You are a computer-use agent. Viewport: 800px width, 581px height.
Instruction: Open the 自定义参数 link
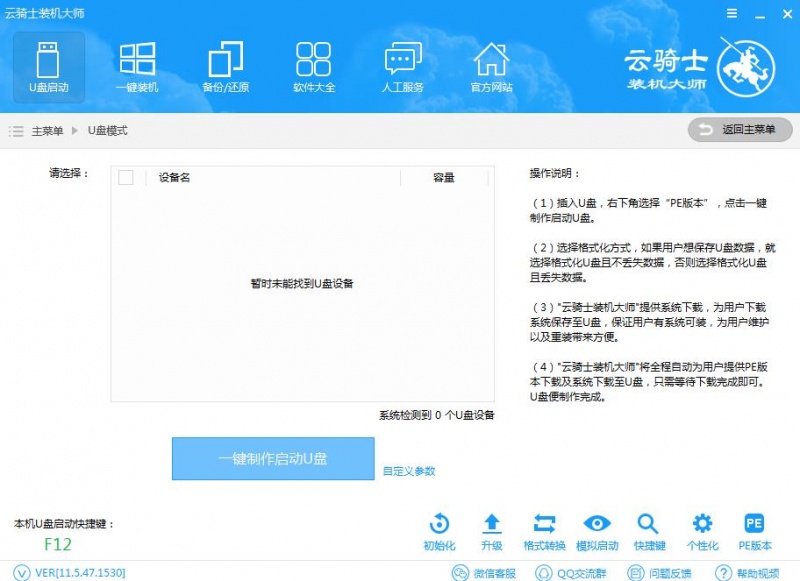(x=409, y=471)
